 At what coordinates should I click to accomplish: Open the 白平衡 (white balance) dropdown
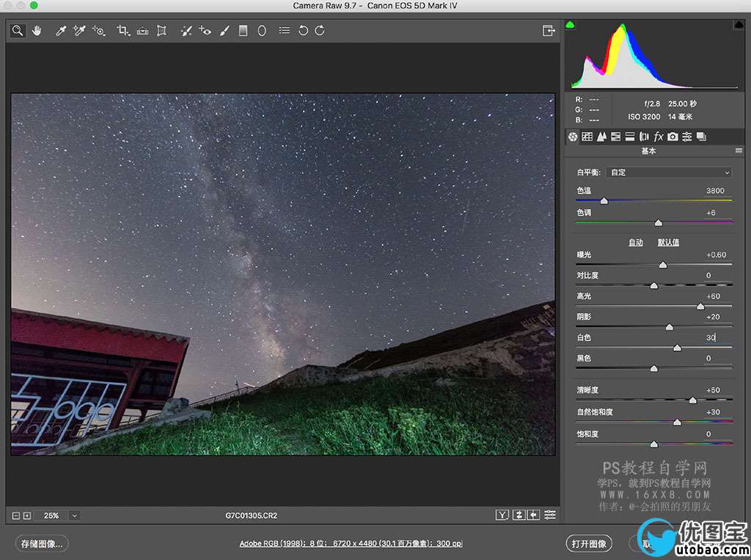(669, 172)
